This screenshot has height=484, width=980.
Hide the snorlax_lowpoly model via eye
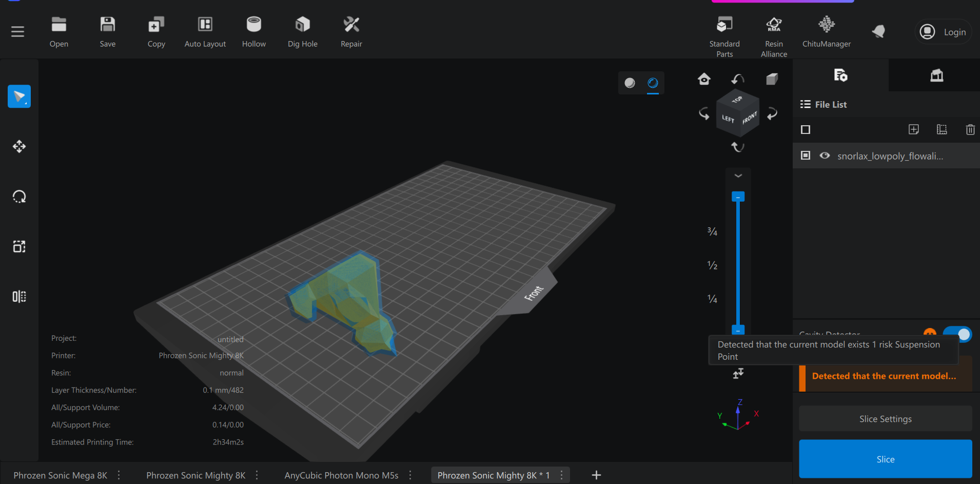coord(825,156)
